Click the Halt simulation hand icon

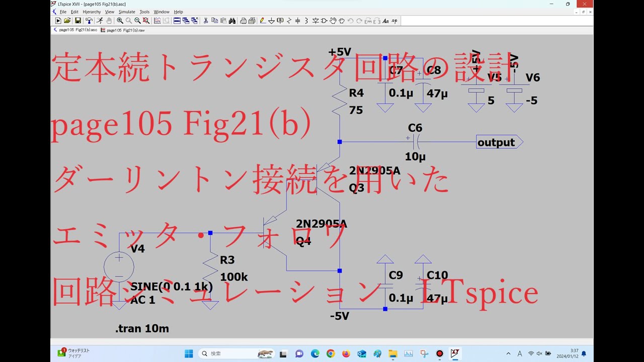109,21
